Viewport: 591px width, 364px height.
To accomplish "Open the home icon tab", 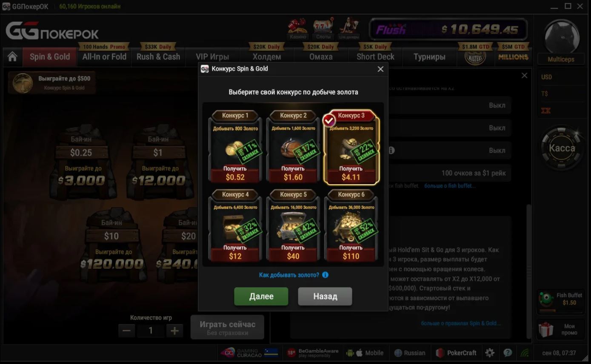I will [x=12, y=57].
